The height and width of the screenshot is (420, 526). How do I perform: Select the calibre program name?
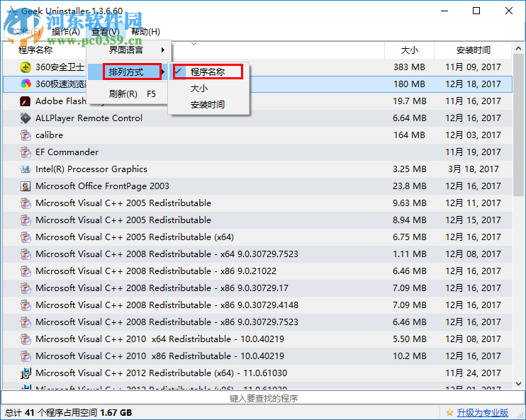49,135
